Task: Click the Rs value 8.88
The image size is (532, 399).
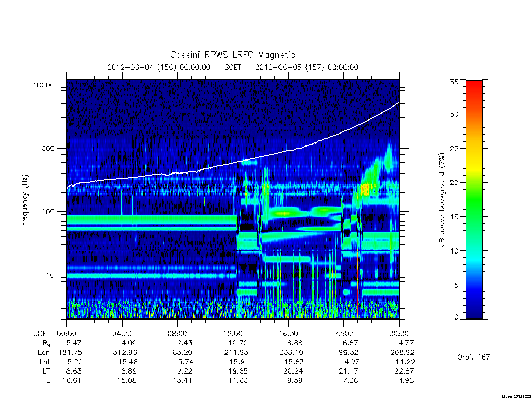Action: click(x=295, y=343)
